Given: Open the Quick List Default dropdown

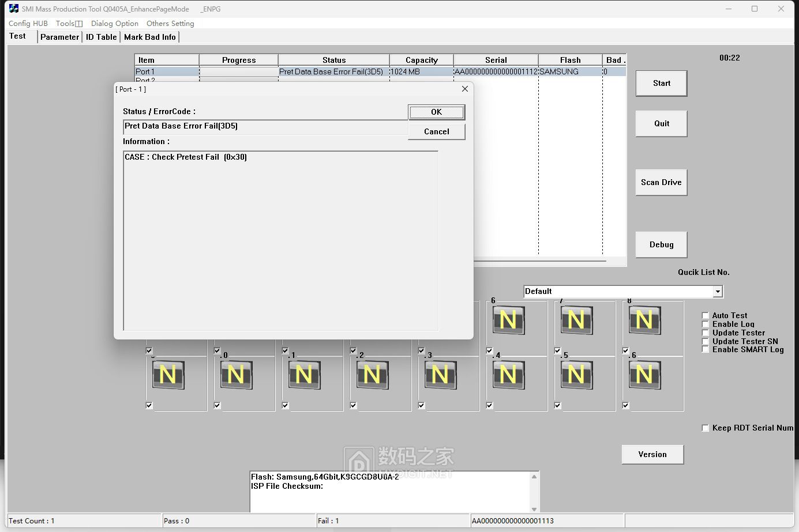Looking at the screenshot, I should [717, 291].
